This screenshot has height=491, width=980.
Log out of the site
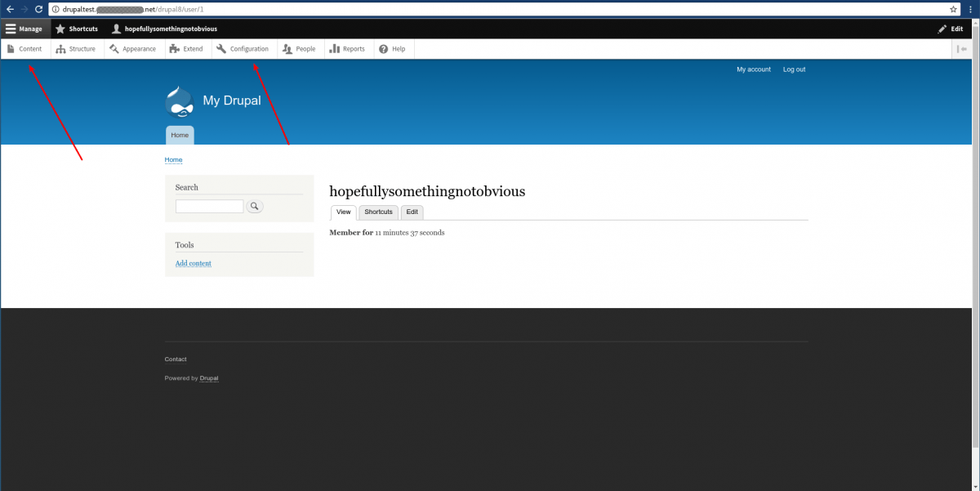point(793,69)
